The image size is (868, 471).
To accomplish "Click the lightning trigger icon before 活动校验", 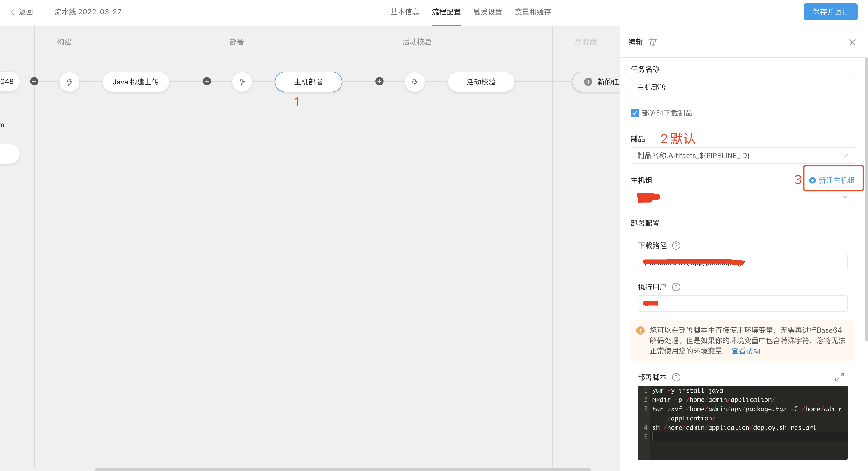I will [x=415, y=82].
